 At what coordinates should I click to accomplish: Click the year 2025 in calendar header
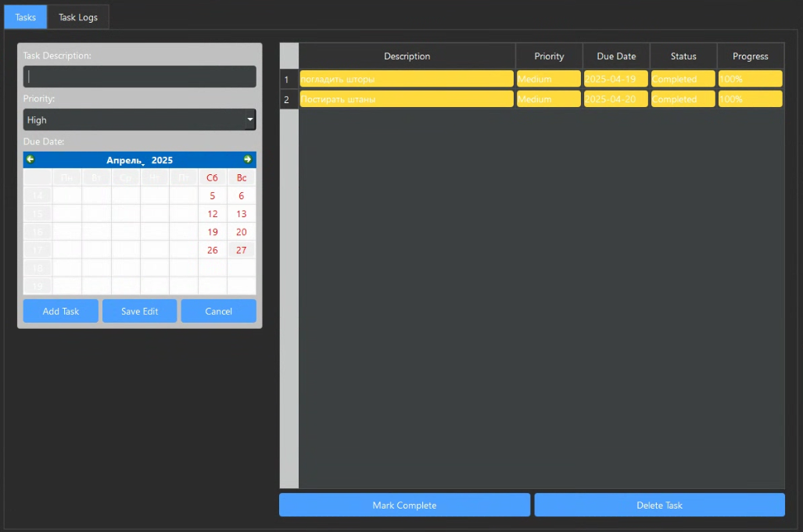coord(162,161)
